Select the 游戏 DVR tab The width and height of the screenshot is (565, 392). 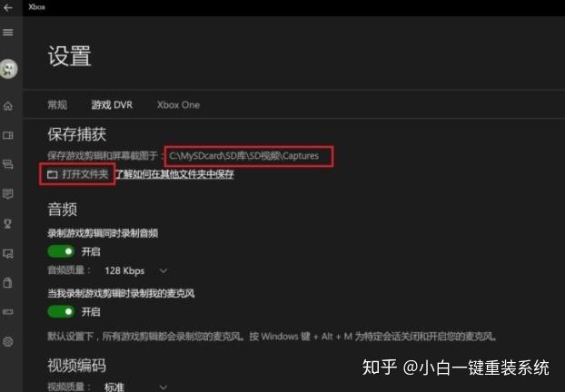pyautogui.click(x=112, y=105)
